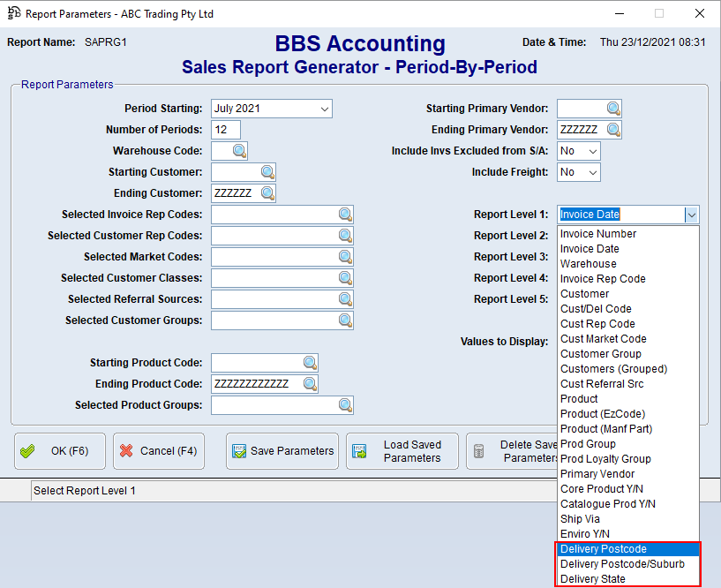Open Selected Market Codes lookup icon
The height and width of the screenshot is (588, 721).
click(x=345, y=257)
